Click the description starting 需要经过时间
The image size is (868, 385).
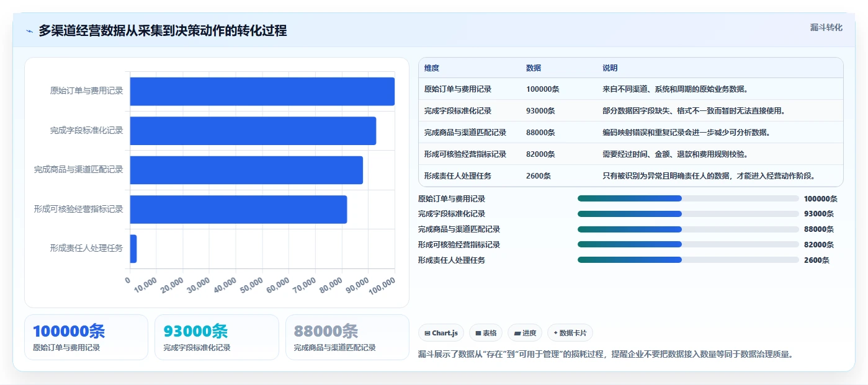[x=676, y=154]
